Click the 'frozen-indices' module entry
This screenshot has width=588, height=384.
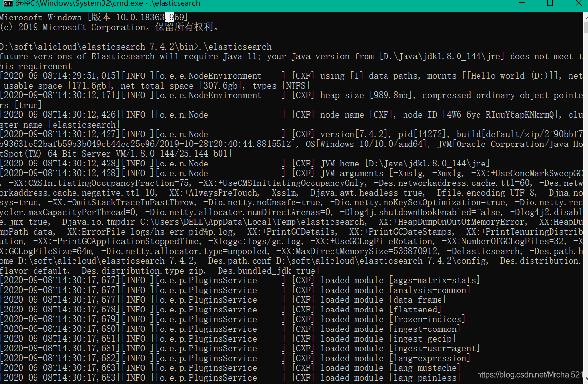click(x=427, y=319)
